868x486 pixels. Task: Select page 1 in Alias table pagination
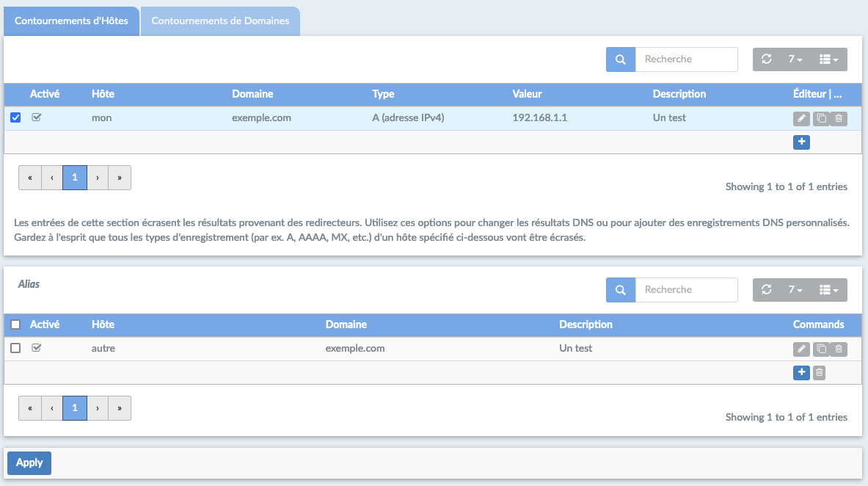click(x=75, y=408)
